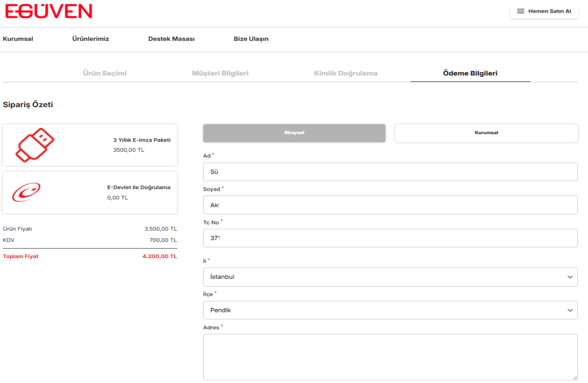Viewport: 588px width, 383px height.
Task: Open the Ürünlerimiz menu
Action: (90, 39)
